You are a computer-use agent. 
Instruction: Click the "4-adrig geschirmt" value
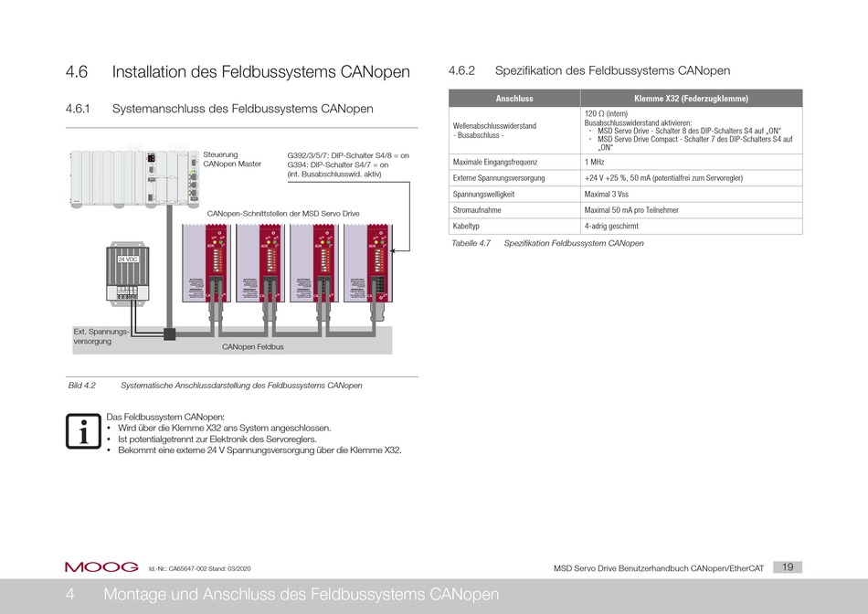(x=611, y=227)
